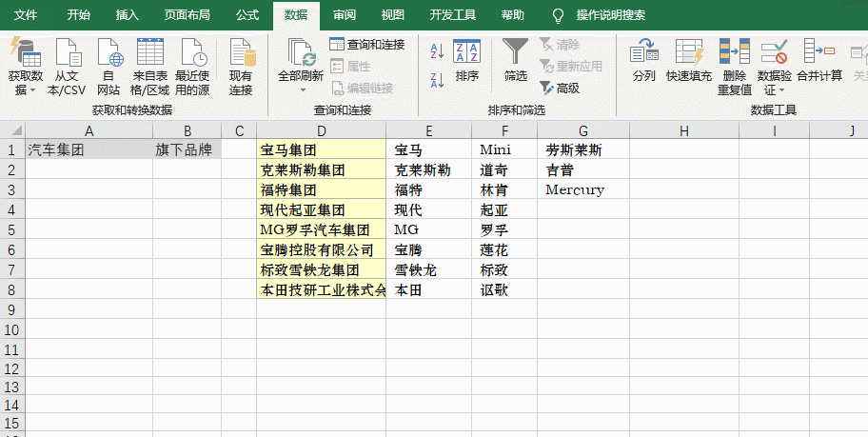
Task: Select cell 道奇
Action: click(x=504, y=169)
